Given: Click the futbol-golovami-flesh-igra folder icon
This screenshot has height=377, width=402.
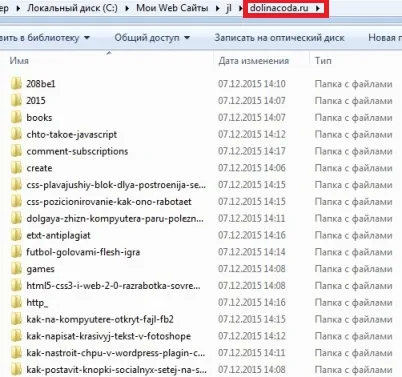Looking at the screenshot, I should (16, 252).
